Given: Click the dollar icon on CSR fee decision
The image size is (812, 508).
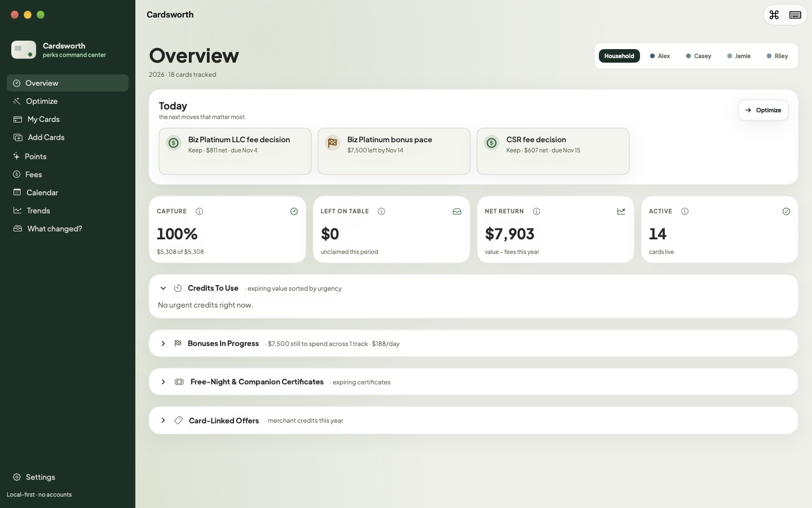Looking at the screenshot, I should point(492,143).
